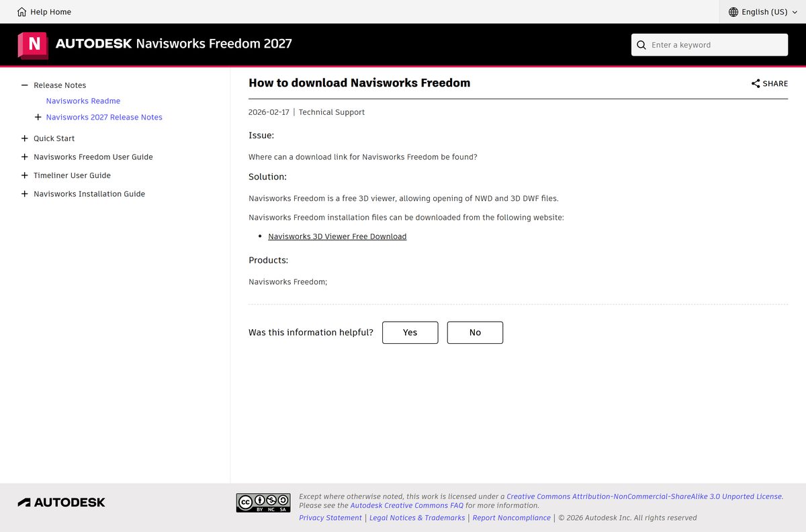Open the Privacy Statement link
Screen dimensions: 806x532
click(330, 518)
